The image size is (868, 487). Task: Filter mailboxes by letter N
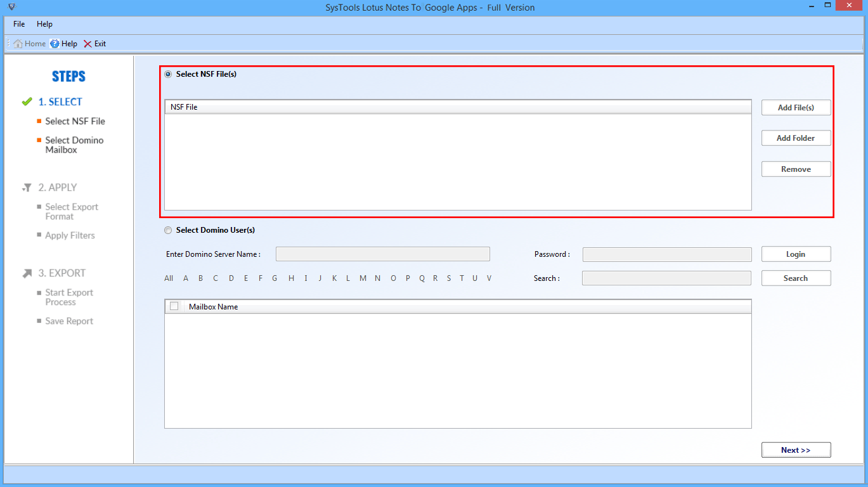pos(377,278)
